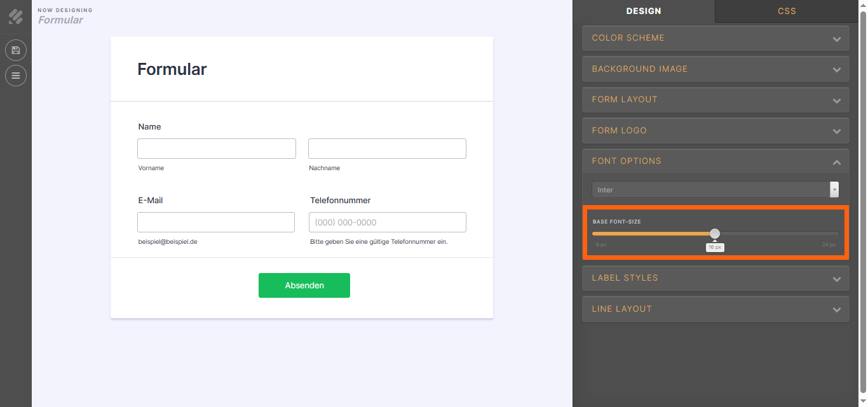Collapse the Font Options section
This screenshot has width=868, height=407.
715,161
